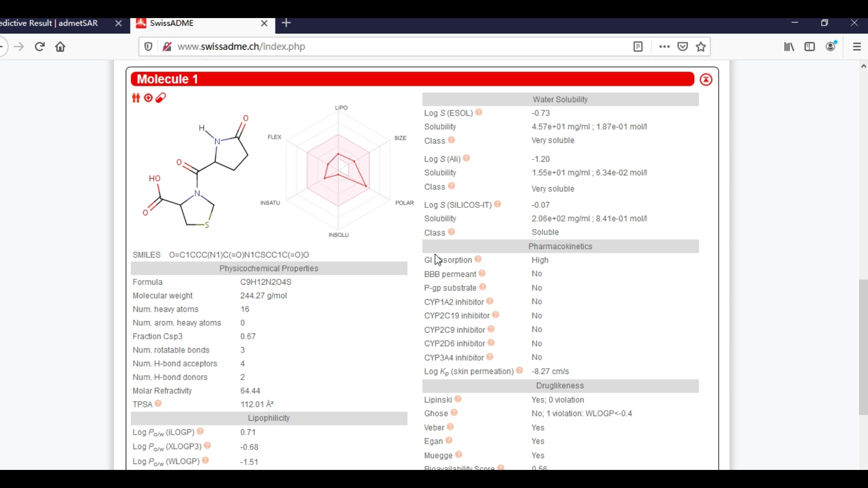Image resolution: width=868 pixels, height=488 pixels.
Task: Toggle the browser sidebar panel
Action: click(x=810, y=47)
